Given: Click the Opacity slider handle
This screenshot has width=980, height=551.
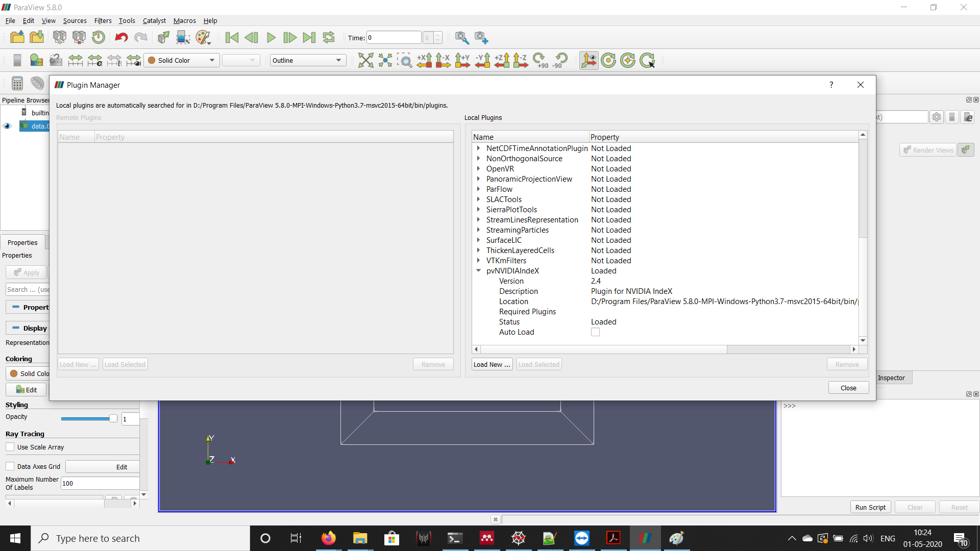Looking at the screenshot, I should click(x=113, y=418).
